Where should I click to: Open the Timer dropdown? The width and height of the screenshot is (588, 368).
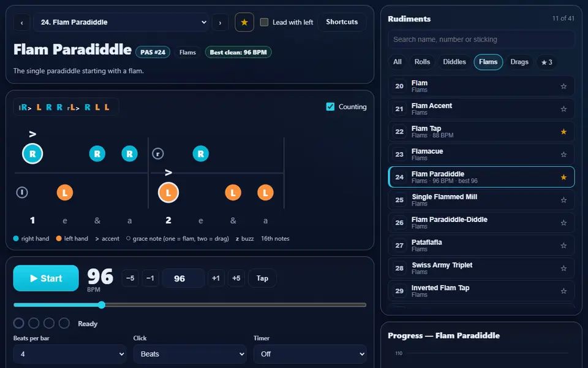[310, 354]
